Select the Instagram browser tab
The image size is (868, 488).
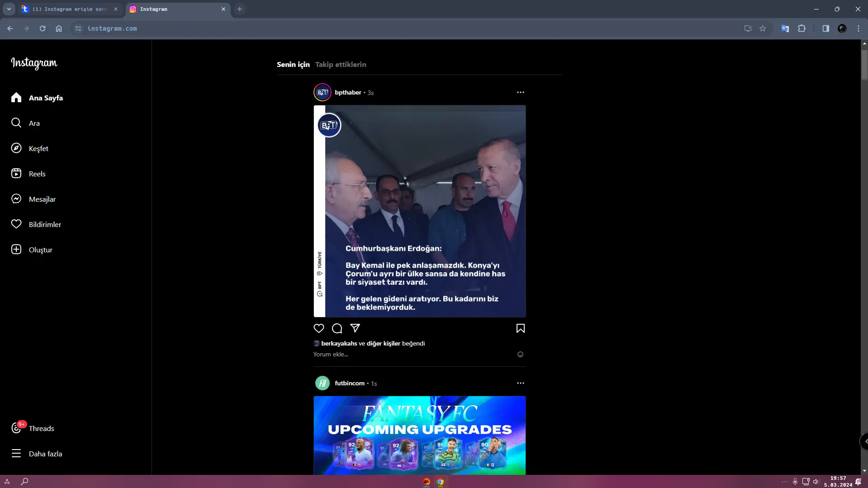(177, 9)
